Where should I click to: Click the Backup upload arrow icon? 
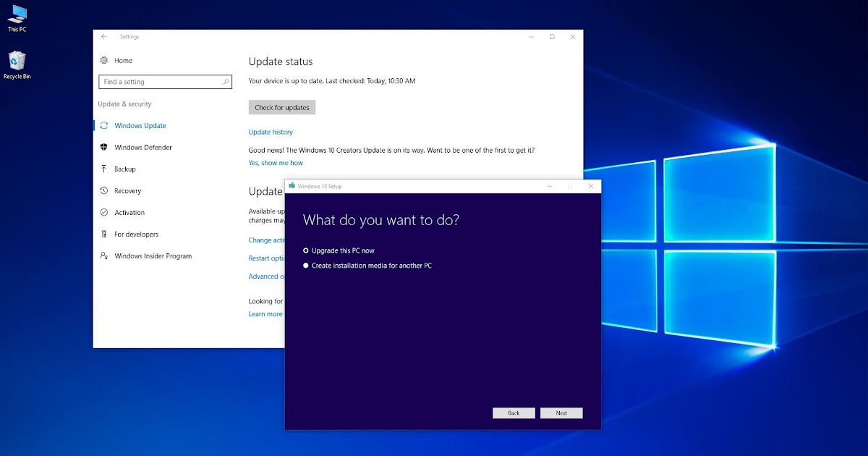104,169
